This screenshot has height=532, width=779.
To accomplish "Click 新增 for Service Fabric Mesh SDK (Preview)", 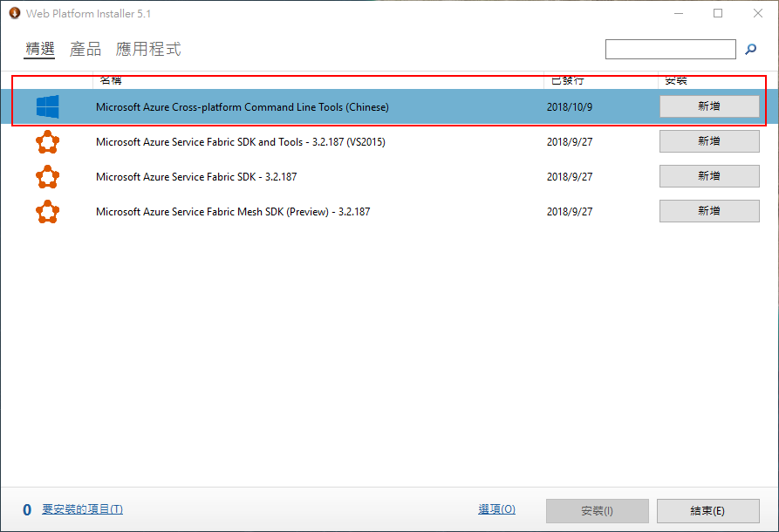I will click(709, 210).
